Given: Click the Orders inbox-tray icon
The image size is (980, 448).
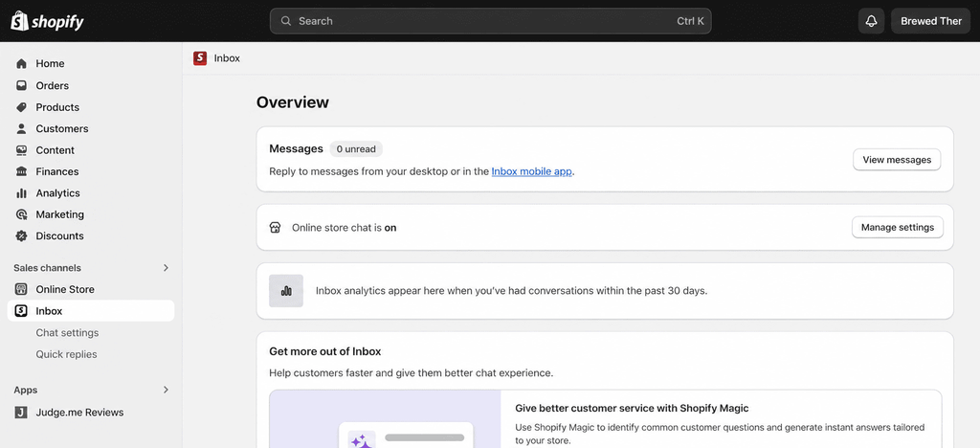Looking at the screenshot, I should tap(21, 85).
